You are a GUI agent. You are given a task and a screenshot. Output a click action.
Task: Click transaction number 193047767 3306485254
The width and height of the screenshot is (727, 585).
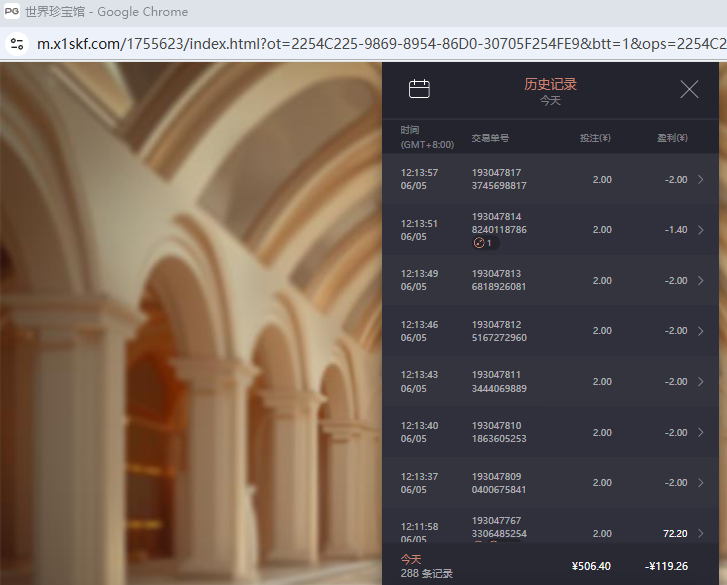(499, 527)
